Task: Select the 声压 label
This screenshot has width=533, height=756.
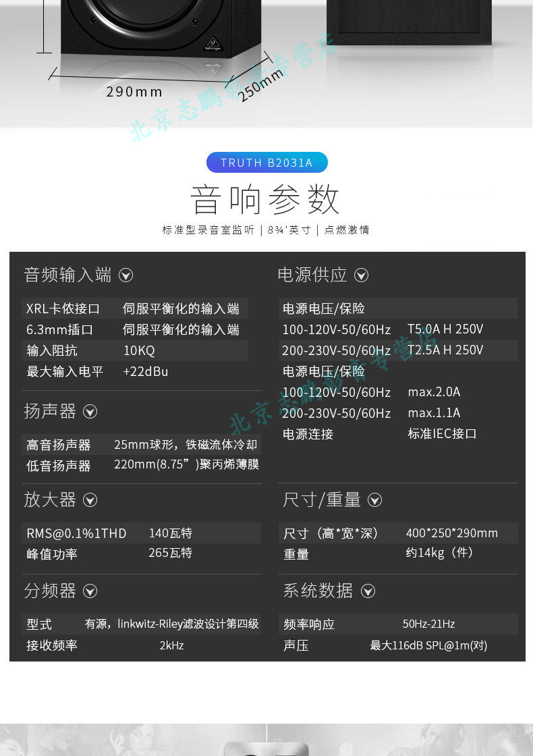Action: point(296,645)
